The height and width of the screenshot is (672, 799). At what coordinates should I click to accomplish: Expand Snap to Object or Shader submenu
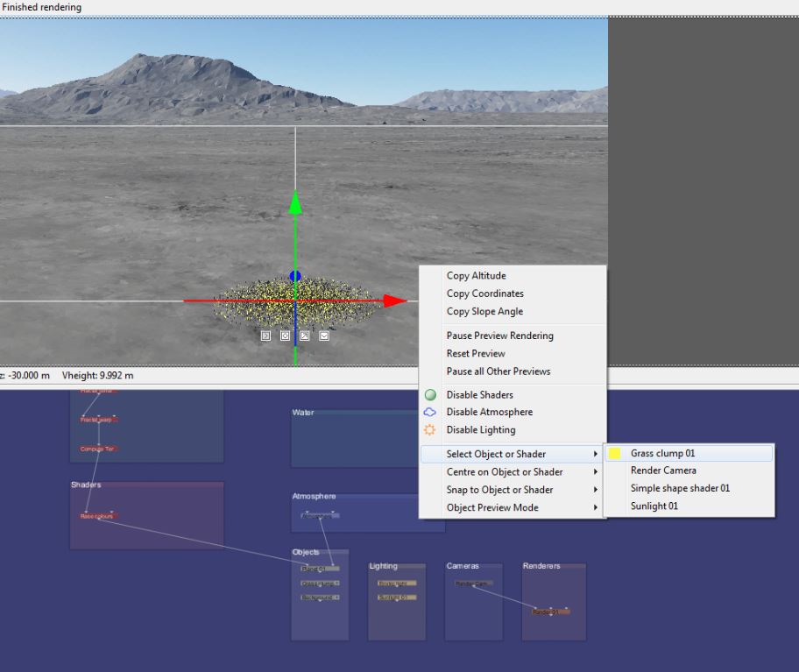513,490
